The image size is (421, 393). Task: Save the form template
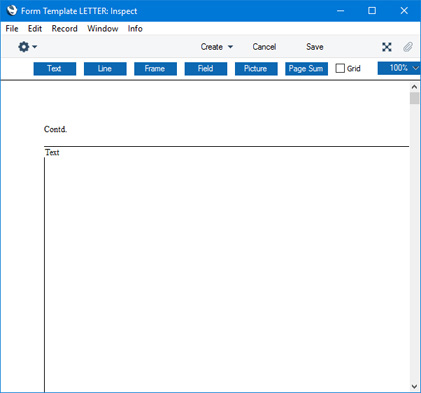coord(315,47)
